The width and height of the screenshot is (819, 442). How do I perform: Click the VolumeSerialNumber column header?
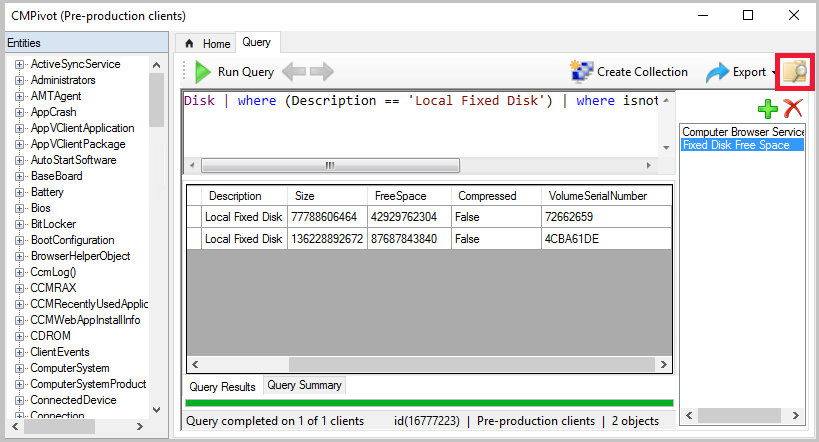pos(595,196)
